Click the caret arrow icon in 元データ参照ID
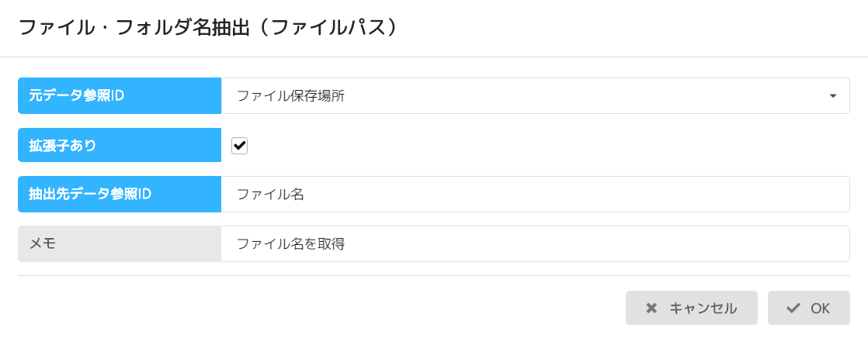The width and height of the screenshot is (868, 345). (x=833, y=96)
